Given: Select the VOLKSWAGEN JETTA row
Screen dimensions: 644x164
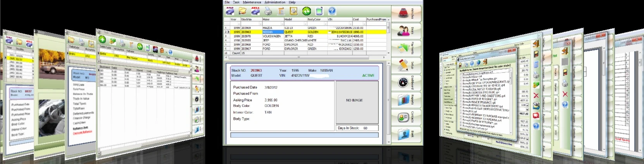Looking at the screenshot, I should [x=305, y=36].
